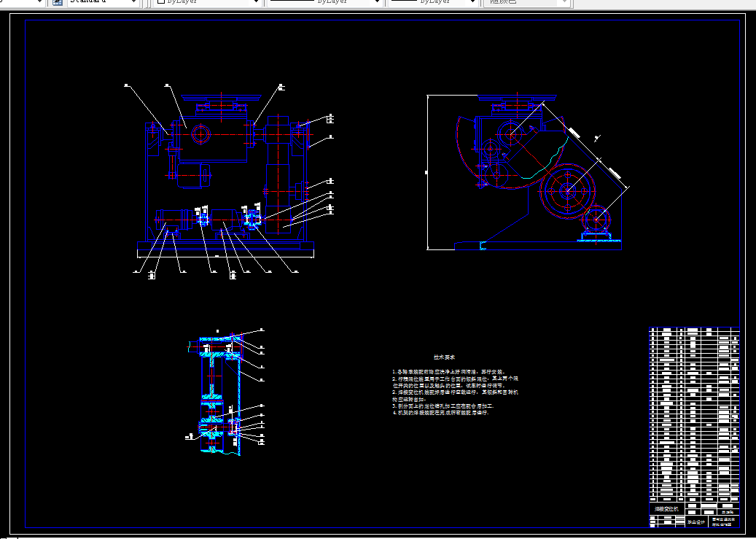Viewport: 756px width, 539px height.
Task: Open the ByLayer linetype control dropdown
Action: [377, 2]
